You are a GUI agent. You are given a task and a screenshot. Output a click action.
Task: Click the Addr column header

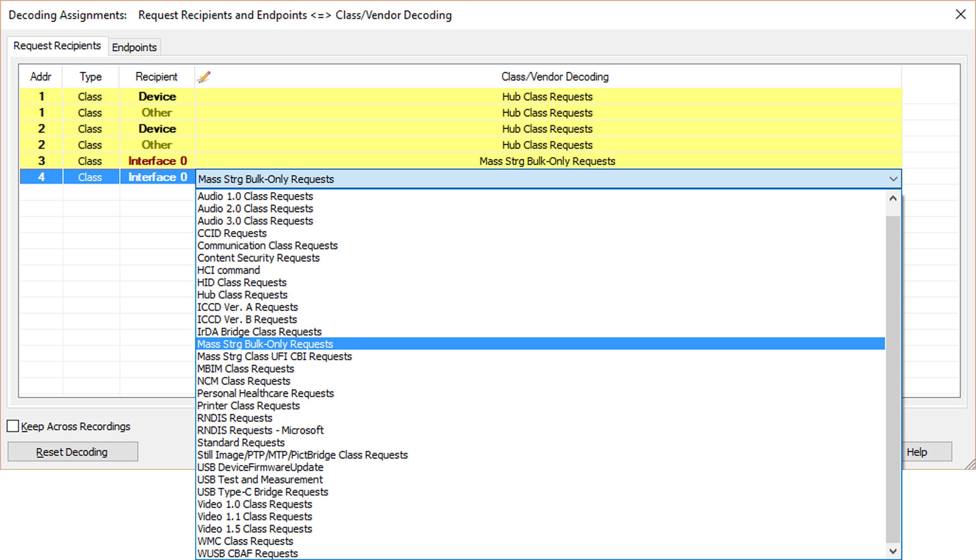click(41, 77)
